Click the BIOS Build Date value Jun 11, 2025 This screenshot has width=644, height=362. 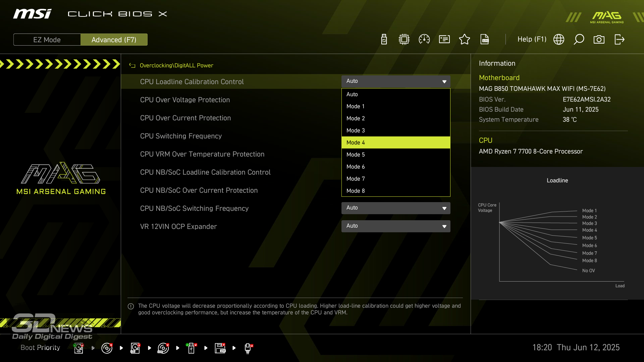point(581,110)
